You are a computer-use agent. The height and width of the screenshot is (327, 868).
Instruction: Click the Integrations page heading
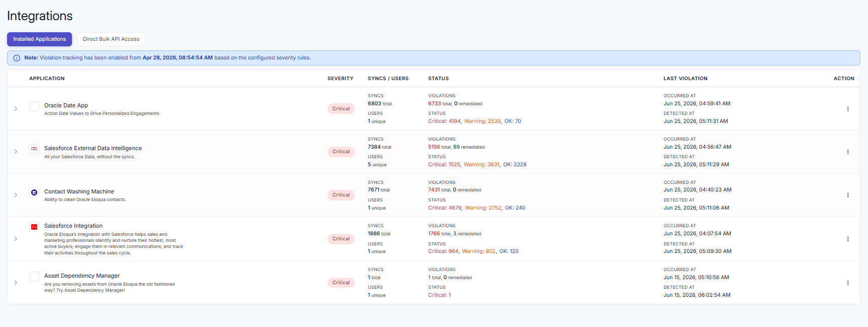click(x=40, y=16)
